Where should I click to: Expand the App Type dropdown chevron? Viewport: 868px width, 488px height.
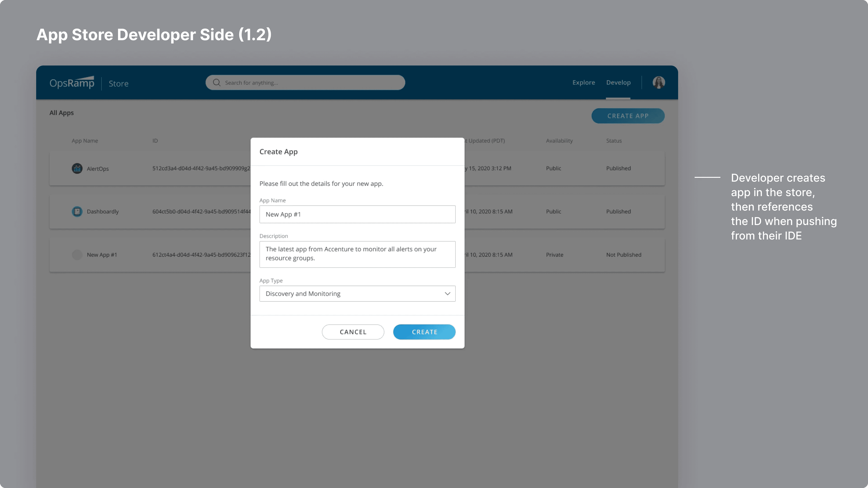(x=447, y=294)
